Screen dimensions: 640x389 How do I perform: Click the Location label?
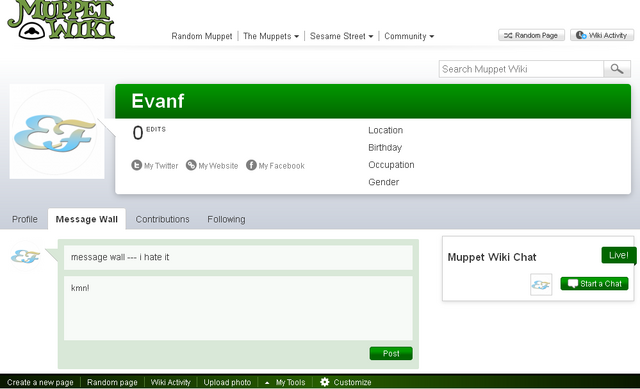coord(385,130)
